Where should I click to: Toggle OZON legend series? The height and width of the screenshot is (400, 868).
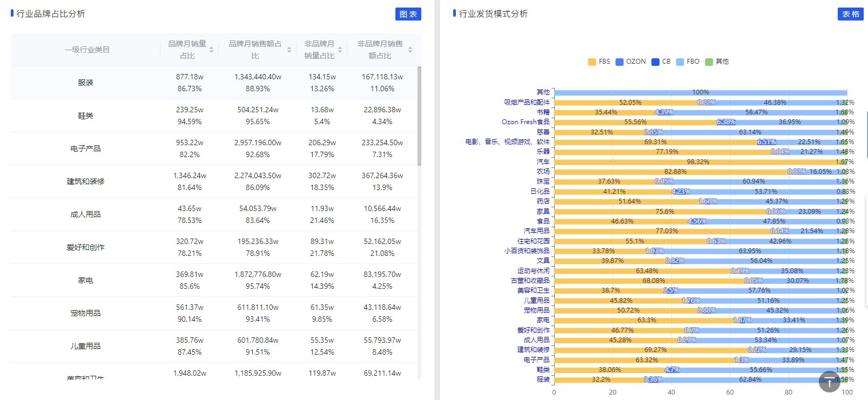(x=630, y=62)
